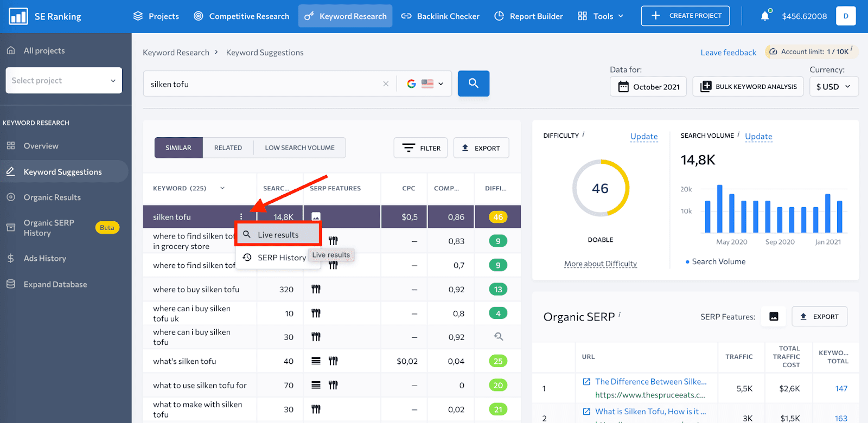Open the user profile avatar D

pyautogui.click(x=846, y=16)
